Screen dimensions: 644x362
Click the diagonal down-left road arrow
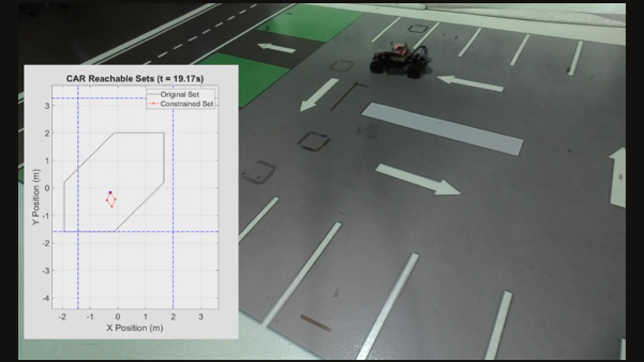coord(319,95)
